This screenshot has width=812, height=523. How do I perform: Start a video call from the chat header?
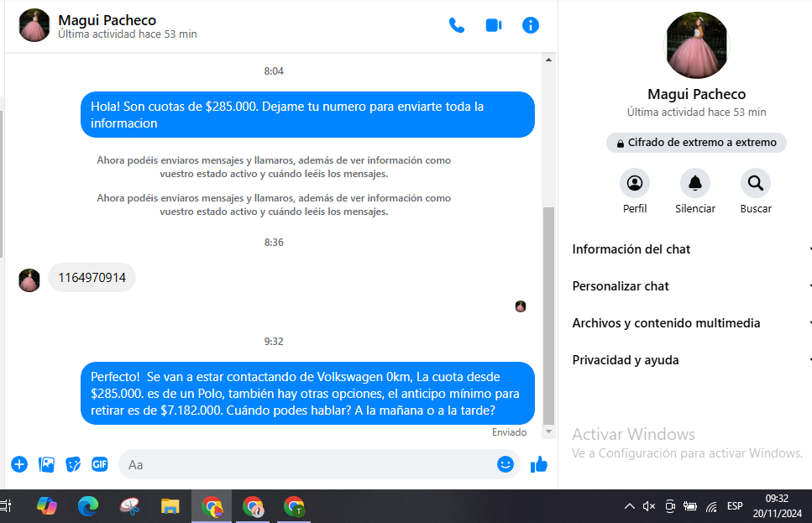point(494,25)
